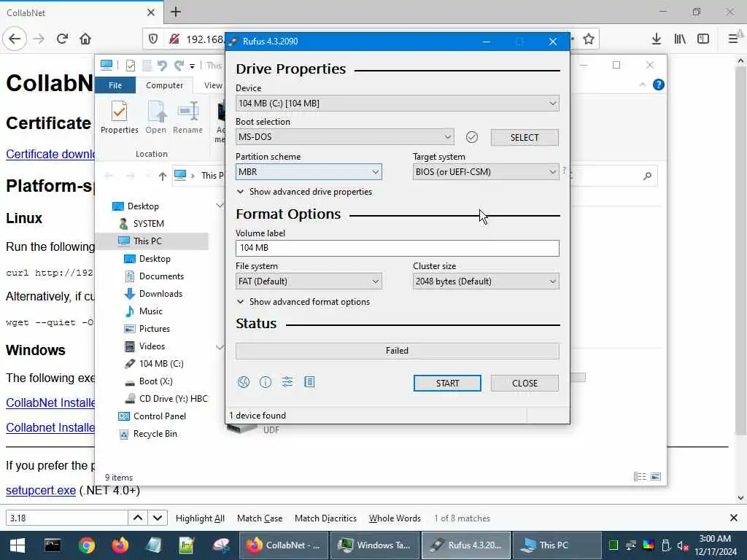Click File Explorer up arrow navigation icon
This screenshot has width=747, height=560.
(163, 176)
